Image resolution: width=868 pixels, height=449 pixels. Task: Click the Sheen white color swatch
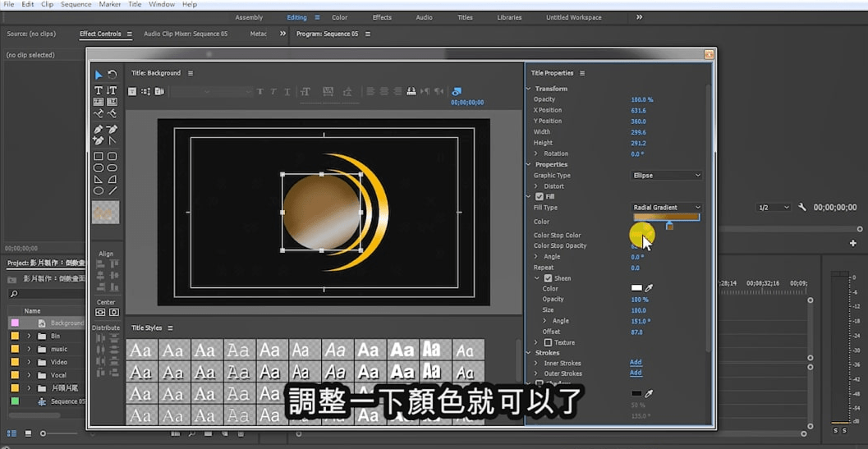coord(636,288)
